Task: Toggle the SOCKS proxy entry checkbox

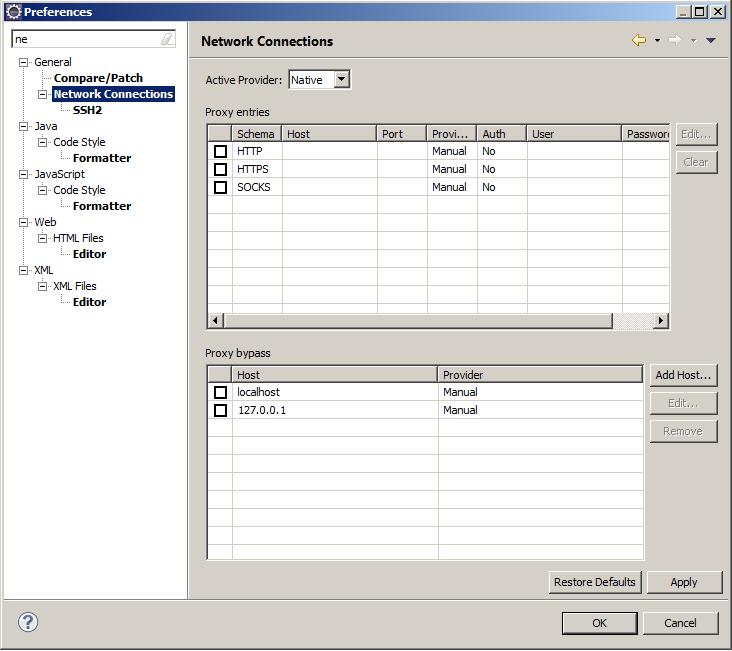Action: 221,187
